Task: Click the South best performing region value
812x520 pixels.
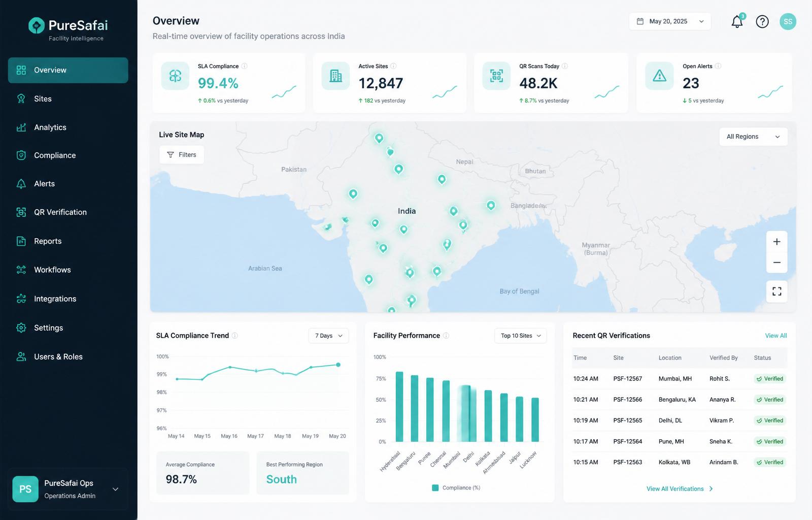Action: click(x=282, y=479)
